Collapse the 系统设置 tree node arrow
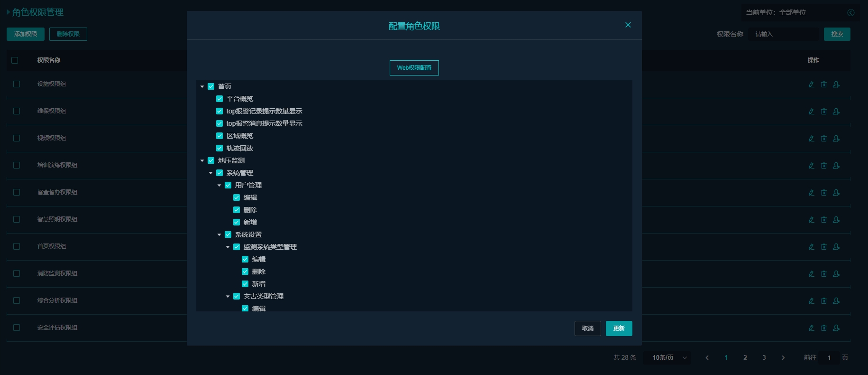 point(219,234)
